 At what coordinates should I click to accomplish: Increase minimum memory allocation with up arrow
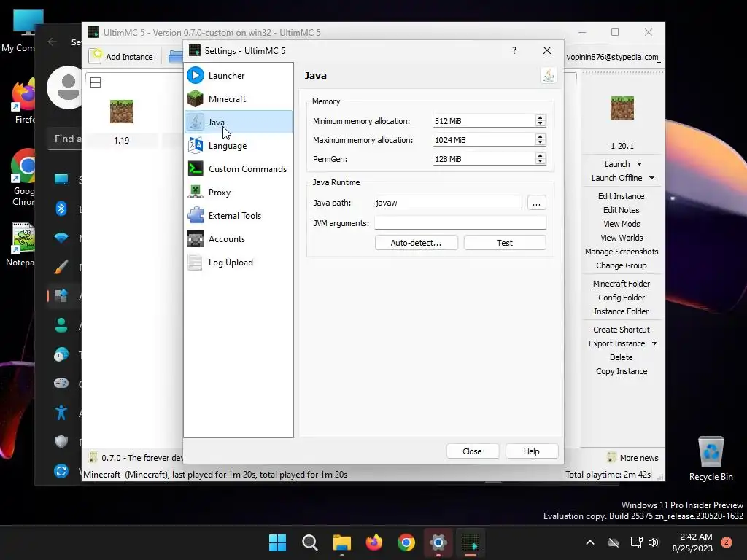[x=540, y=118]
